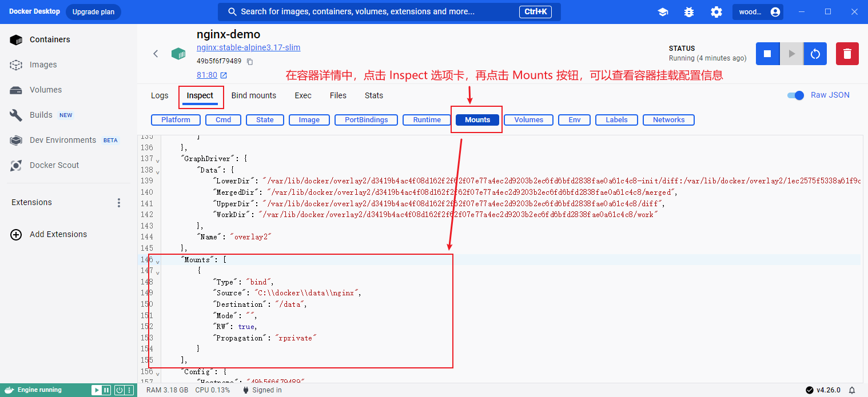Switch to the Logs tab
The image size is (868, 397).
(160, 95)
